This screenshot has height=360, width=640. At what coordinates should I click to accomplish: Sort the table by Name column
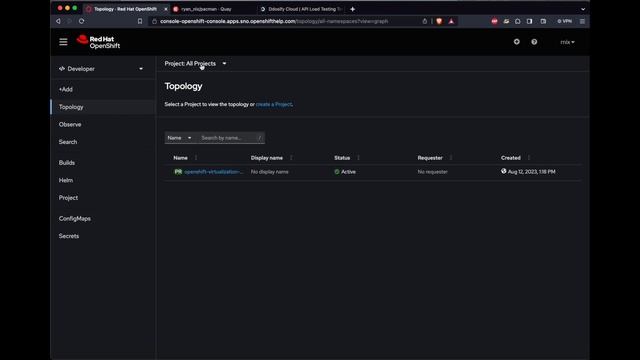180,158
